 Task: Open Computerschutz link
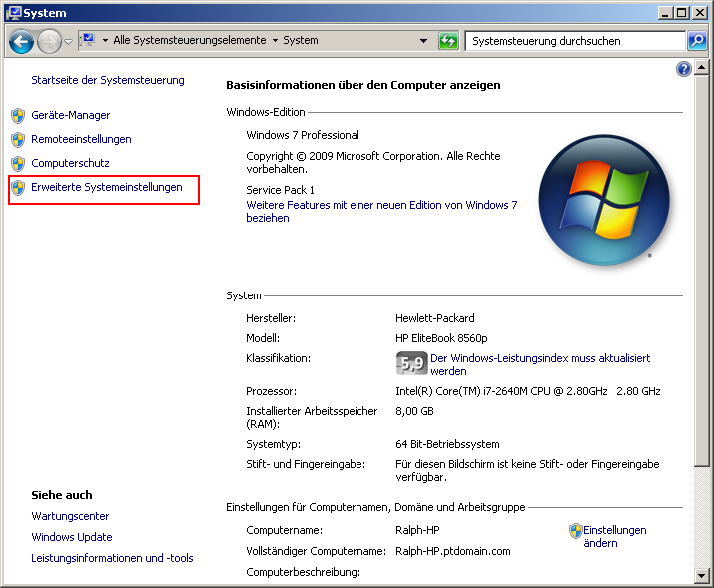pyautogui.click(x=70, y=163)
